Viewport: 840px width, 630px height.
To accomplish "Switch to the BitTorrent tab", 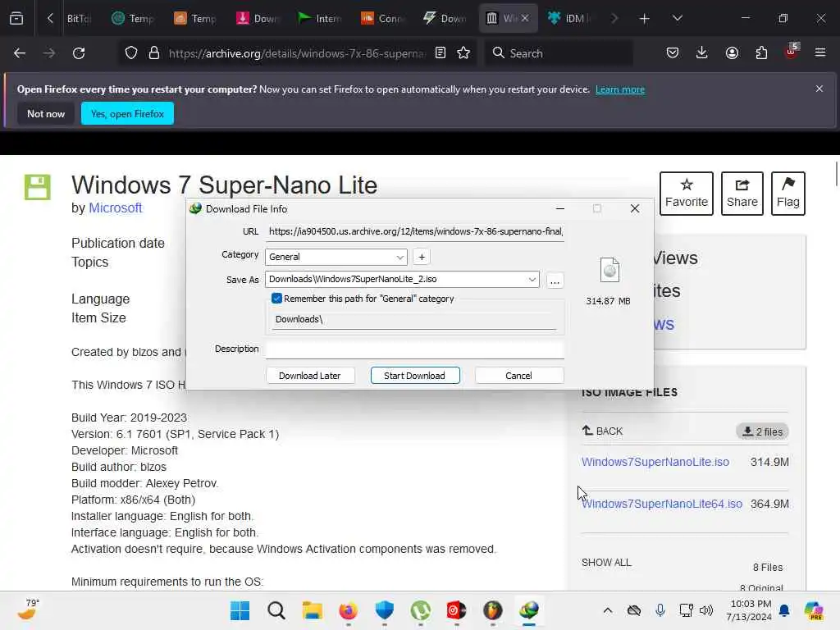I will coord(78,18).
